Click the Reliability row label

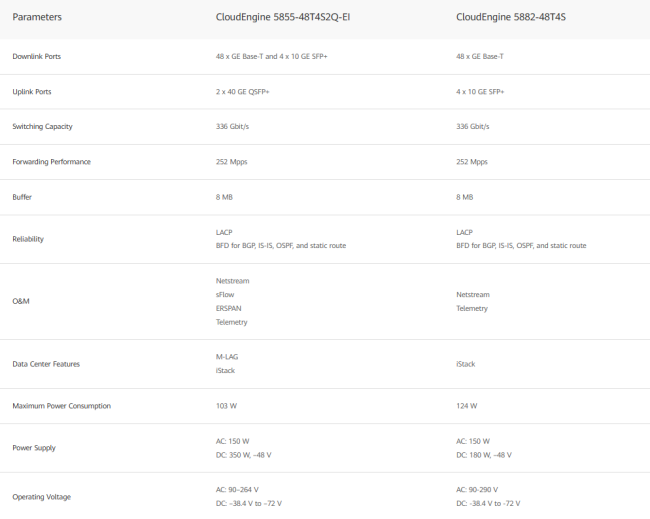click(28, 239)
